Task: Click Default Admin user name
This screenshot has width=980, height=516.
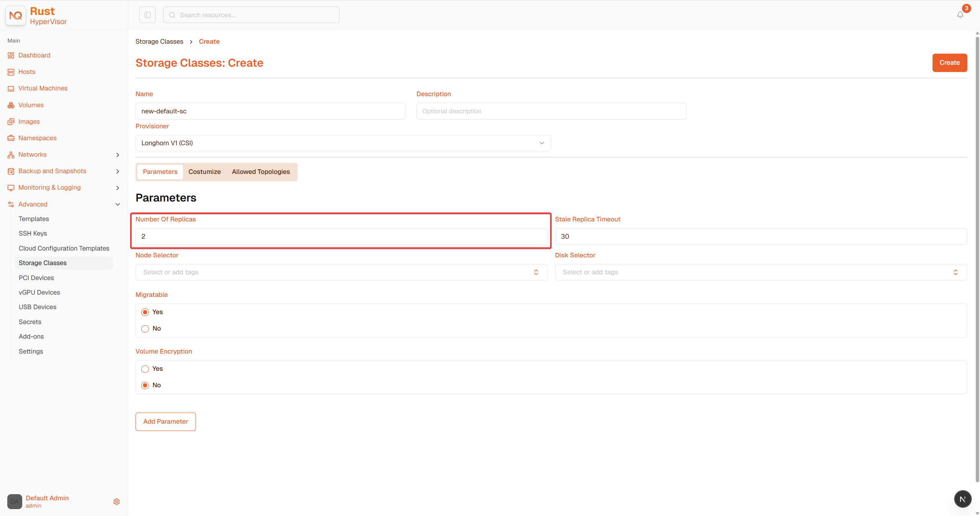Action: [47, 498]
